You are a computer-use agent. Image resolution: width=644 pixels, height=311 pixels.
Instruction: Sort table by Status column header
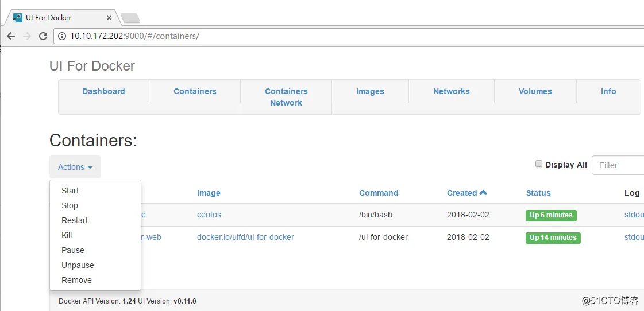538,193
